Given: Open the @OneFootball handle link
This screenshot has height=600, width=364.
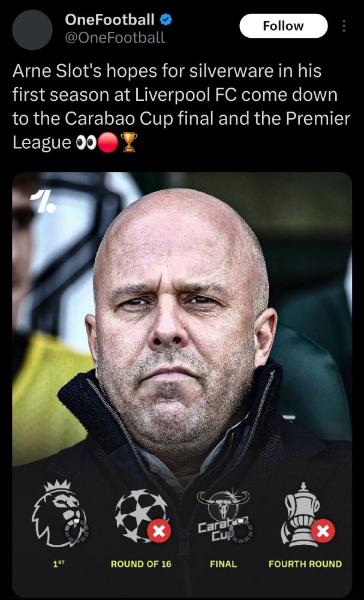Looking at the screenshot, I should point(115,37).
